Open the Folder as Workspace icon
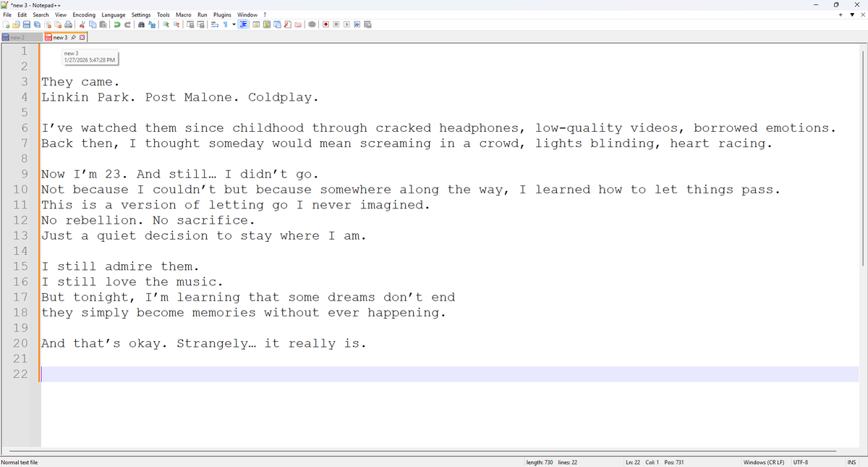 [x=298, y=25]
